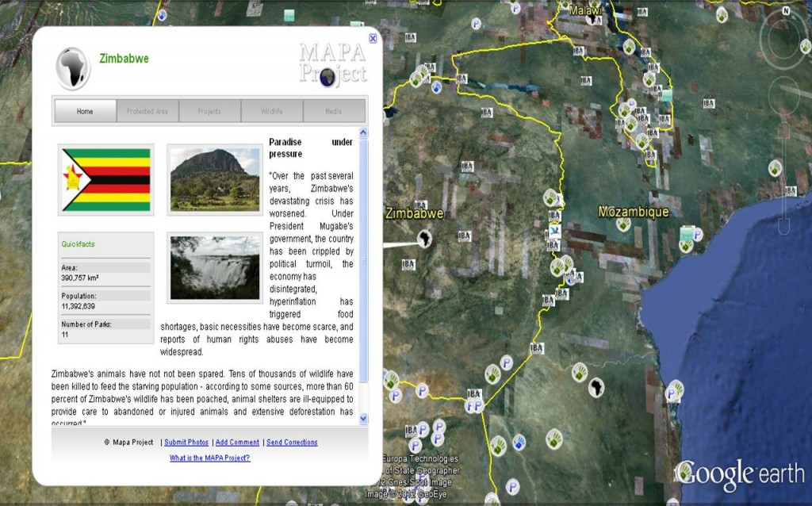Image resolution: width=812 pixels, height=506 pixels.
Task: Open the waterfall photo
Action: click(215, 268)
